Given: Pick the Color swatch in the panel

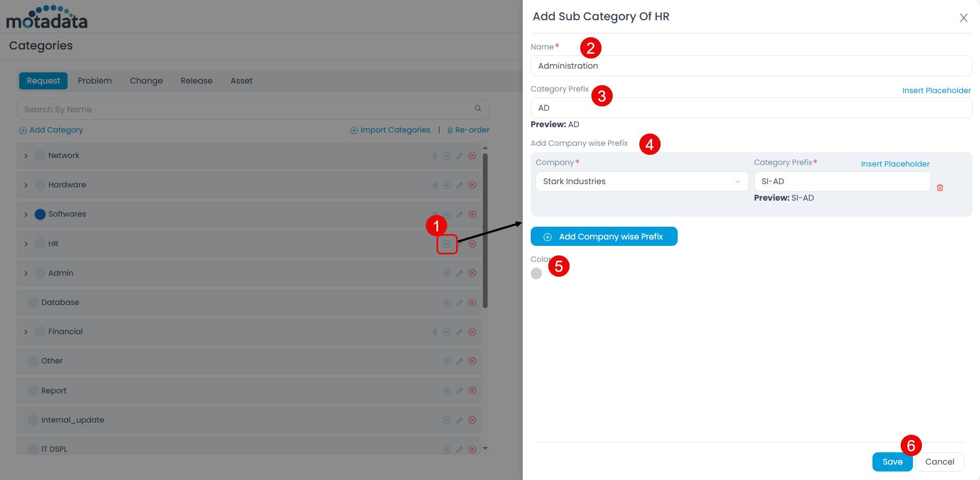Looking at the screenshot, I should (536, 273).
